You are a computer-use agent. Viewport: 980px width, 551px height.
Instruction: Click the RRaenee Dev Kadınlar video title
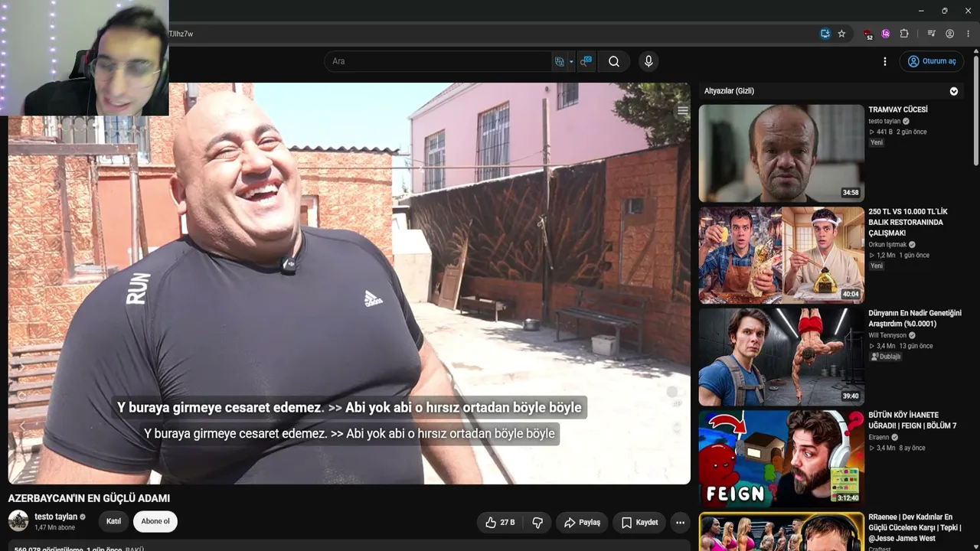click(x=915, y=527)
